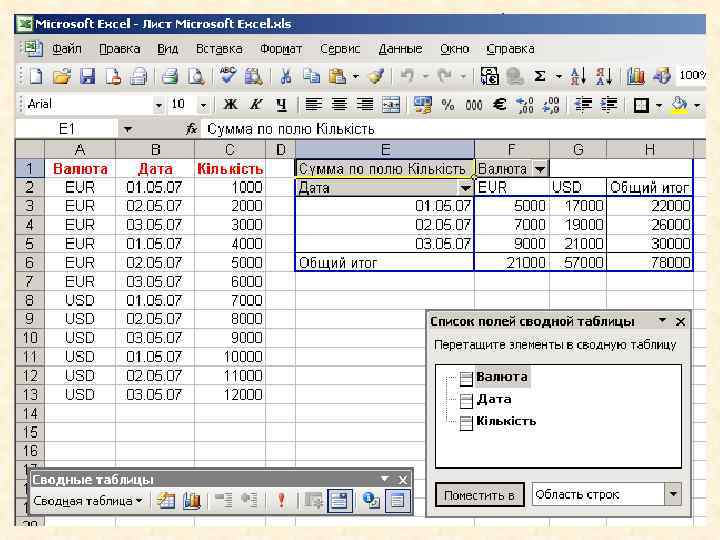The width and height of the screenshot is (720, 540).
Task: Toggle Bold (Ж) formatting
Action: pyautogui.click(x=231, y=105)
